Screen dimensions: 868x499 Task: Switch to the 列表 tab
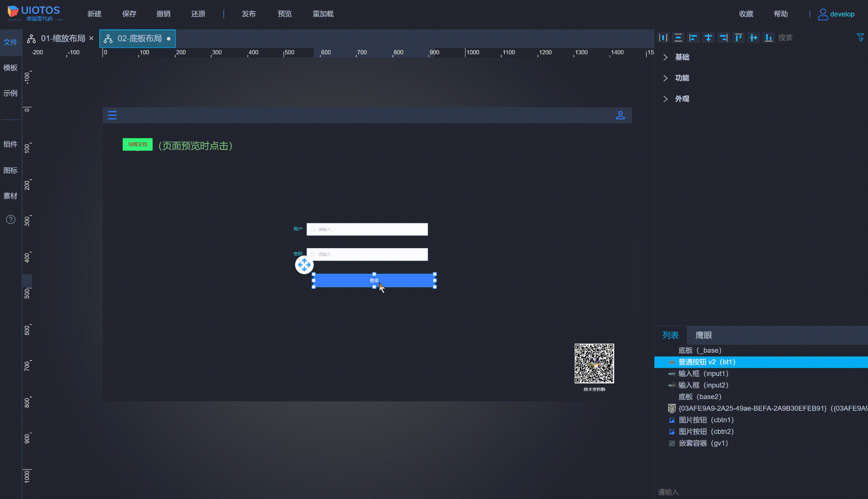tap(670, 335)
